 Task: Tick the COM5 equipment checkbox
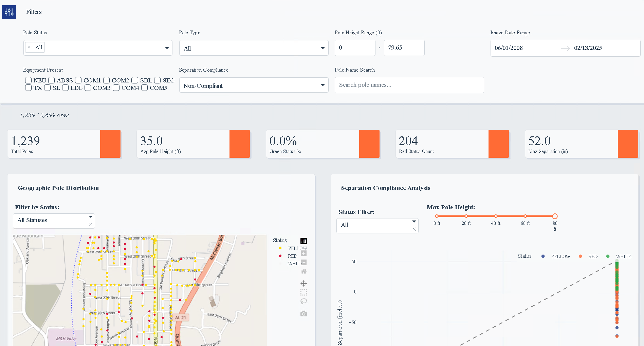click(x=145, y=88)
